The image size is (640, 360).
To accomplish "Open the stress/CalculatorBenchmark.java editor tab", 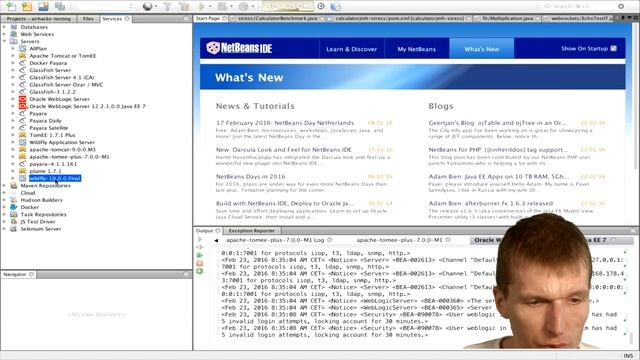I will click(x=277, y=18).
